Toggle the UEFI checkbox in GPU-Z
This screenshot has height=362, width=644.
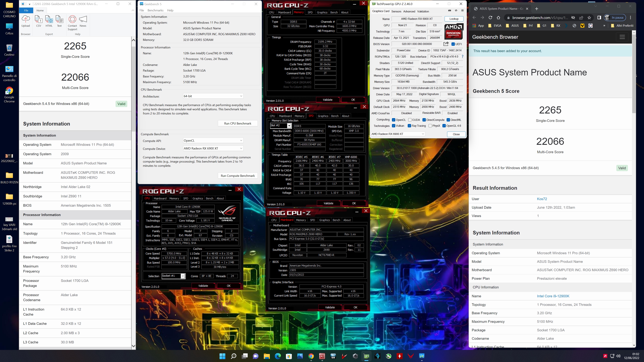point(453,44)
